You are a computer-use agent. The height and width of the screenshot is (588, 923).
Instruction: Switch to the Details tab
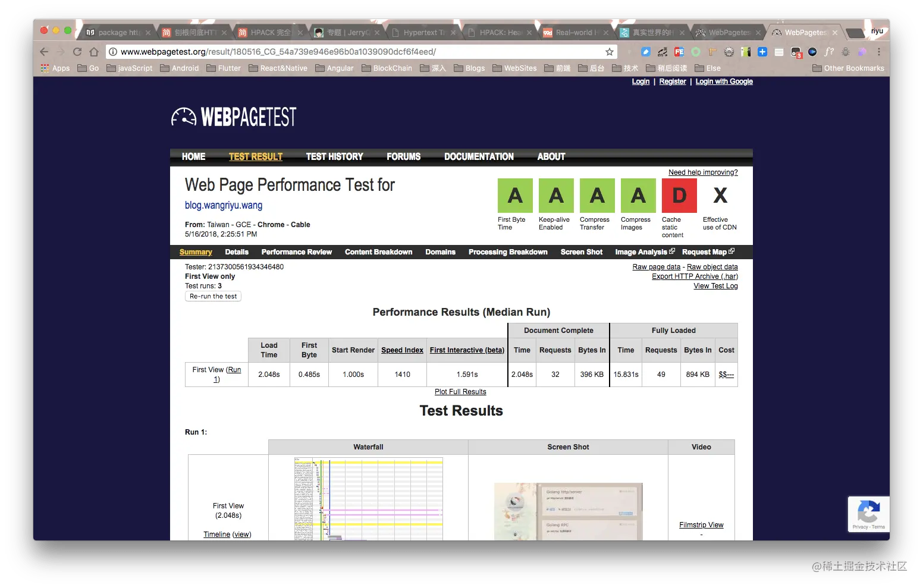237,252
